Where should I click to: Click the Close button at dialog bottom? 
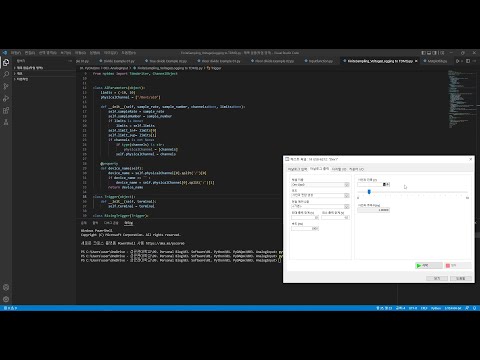tap(437, 278)
